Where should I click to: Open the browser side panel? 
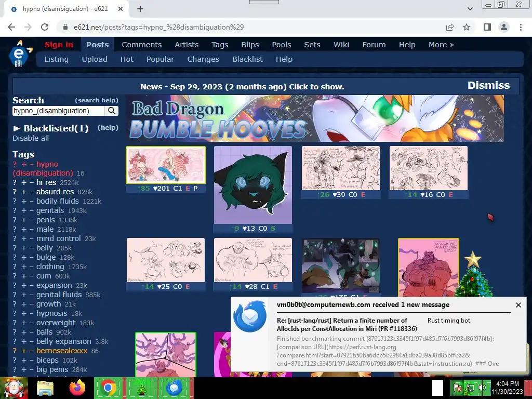click(487, 27)
